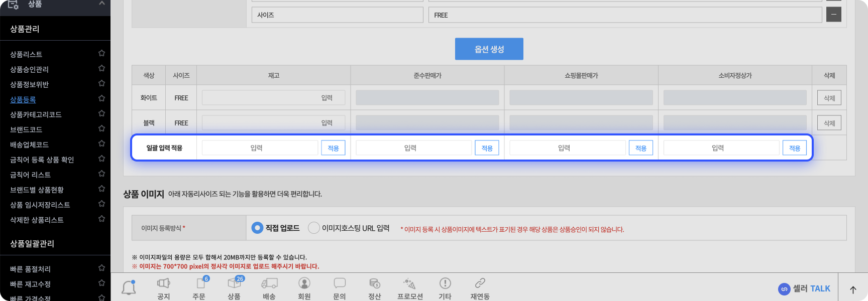Open the 배송 delivery truck icon
The image size is (868, 301).
[x=269, y=284]
